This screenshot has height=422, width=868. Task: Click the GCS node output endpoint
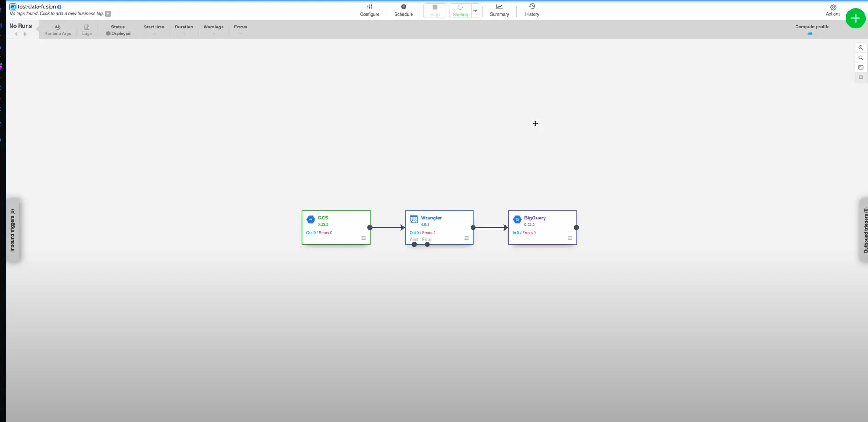click(370, 227)
